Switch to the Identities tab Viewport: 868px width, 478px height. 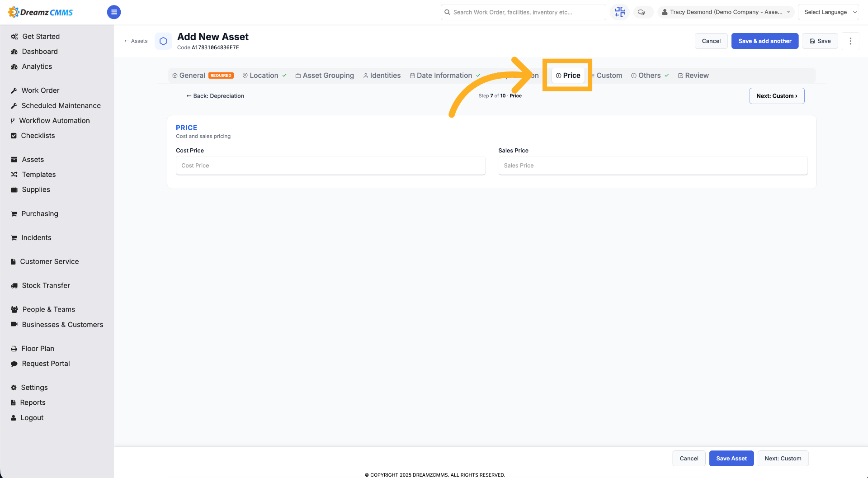382,76
